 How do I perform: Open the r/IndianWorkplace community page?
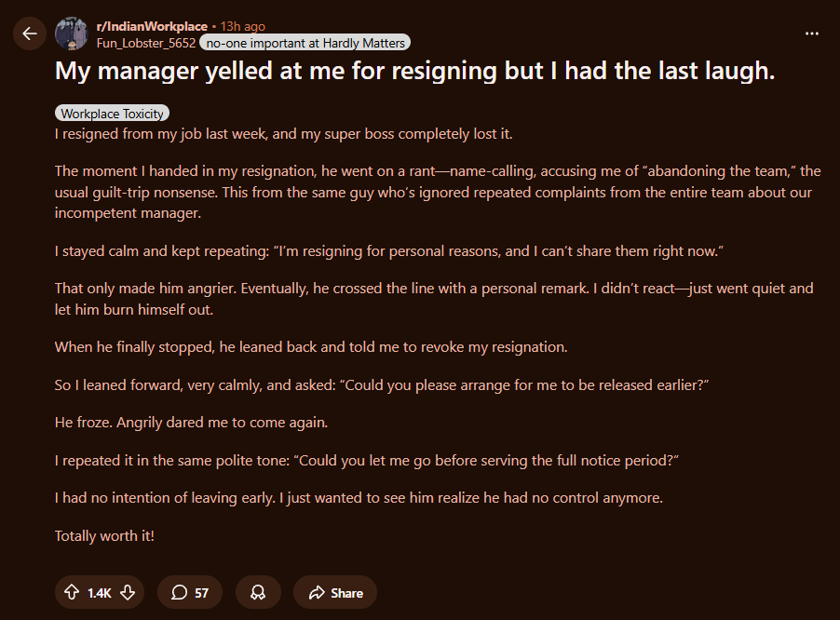pyautogui.click(x=154, y=25)
